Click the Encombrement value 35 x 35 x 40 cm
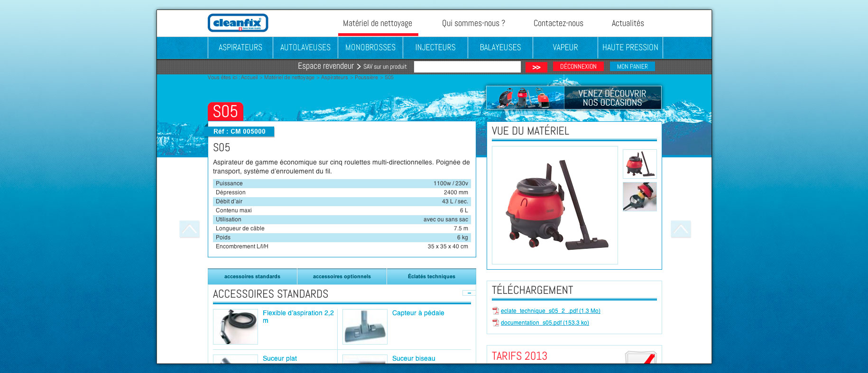Screen dimensions: 868x373 (x=448, y=246)
